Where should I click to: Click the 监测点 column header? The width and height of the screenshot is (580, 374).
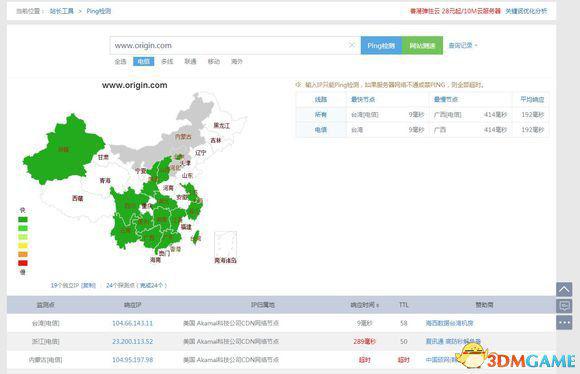click(x=45, y=305)
